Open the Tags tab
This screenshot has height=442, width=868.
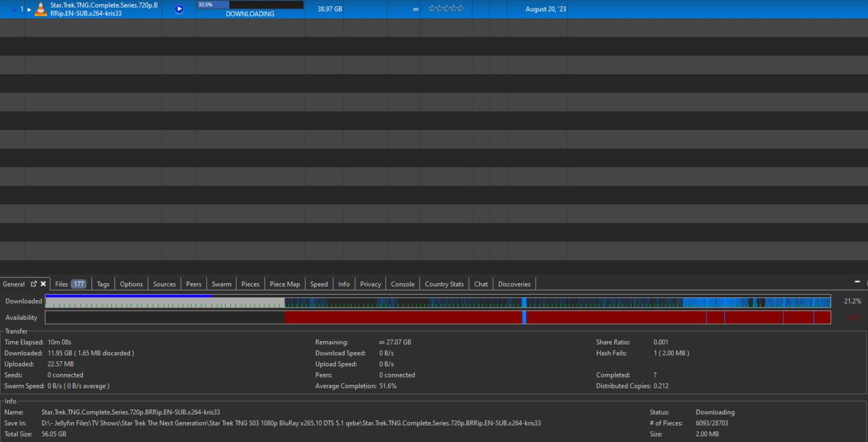(x=103, y=284)
